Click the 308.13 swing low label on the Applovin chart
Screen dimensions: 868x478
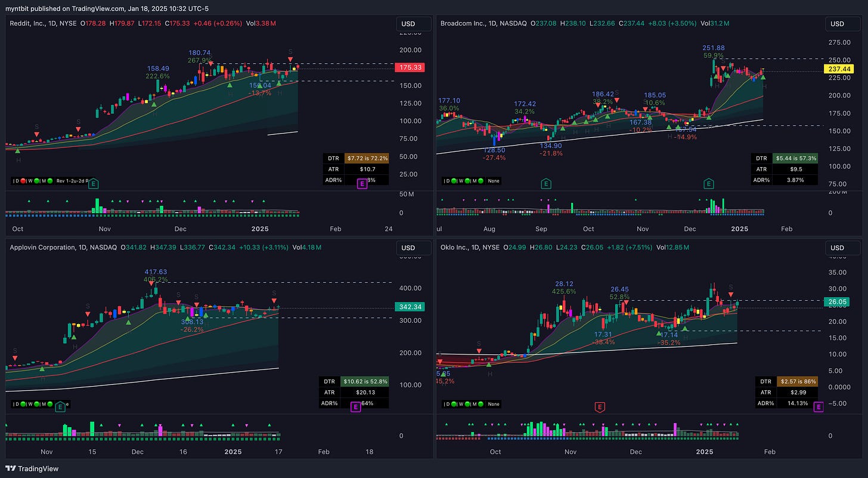coord(193,321)
